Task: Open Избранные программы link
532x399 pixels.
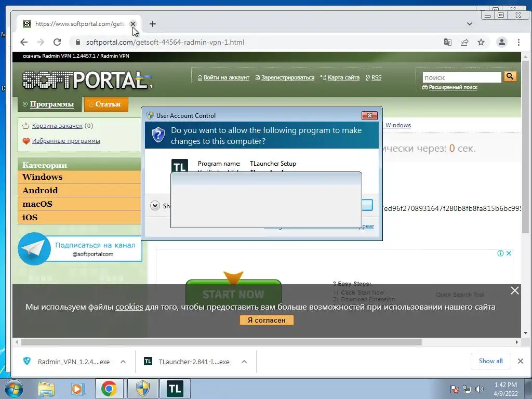Action: coord(66,141)
